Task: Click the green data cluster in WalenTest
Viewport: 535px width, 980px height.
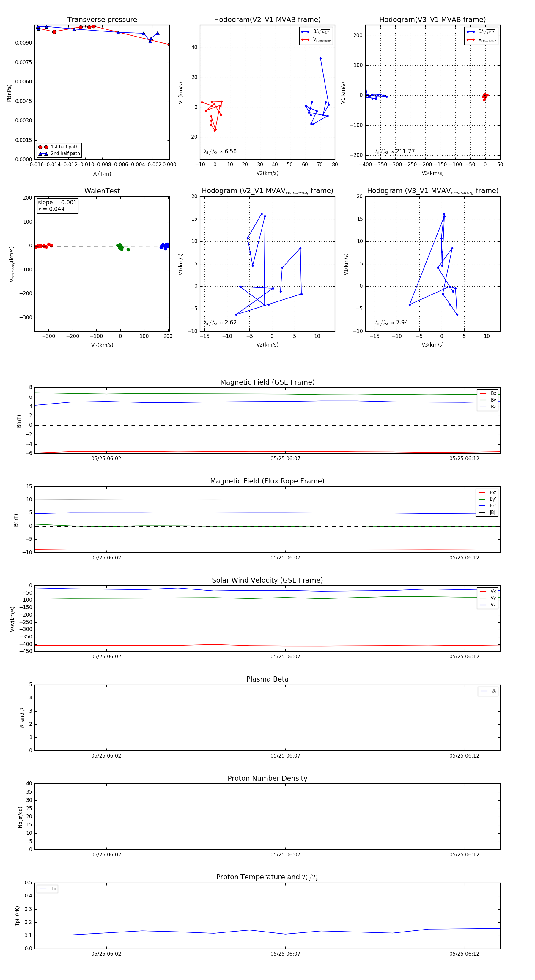Action: (x=121, y=247)
